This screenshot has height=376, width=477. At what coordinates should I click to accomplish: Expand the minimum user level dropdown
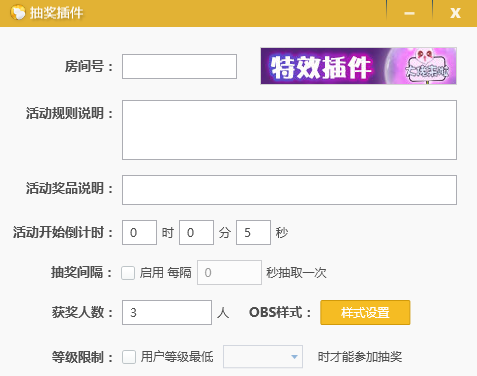pyautogui.click(x=263, y=357)
